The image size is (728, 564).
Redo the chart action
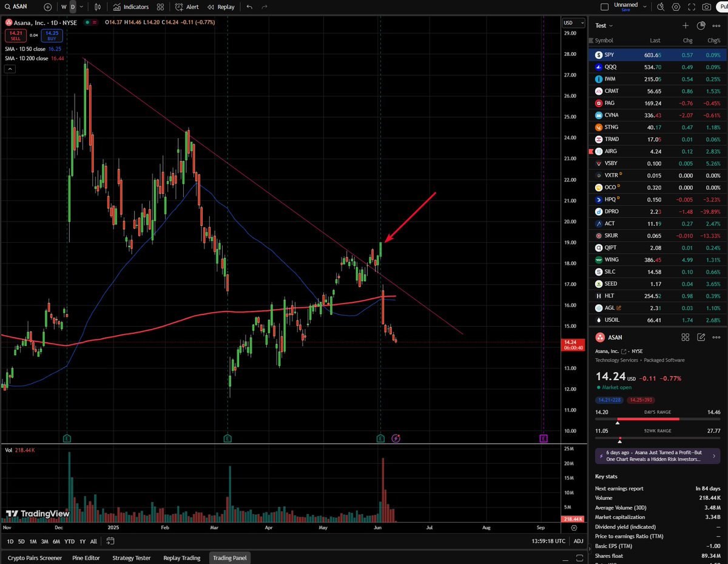pyautogui.click(x=264, y=7)
